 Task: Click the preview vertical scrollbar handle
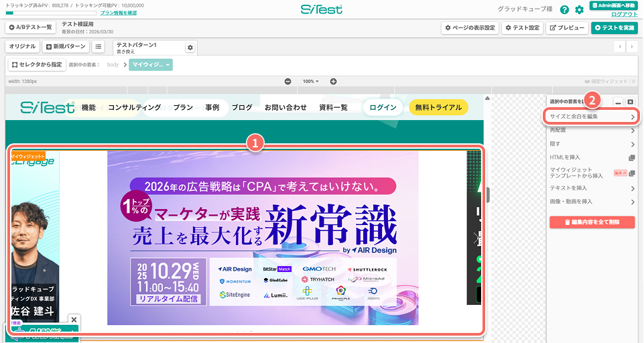(x=488, y=195)
